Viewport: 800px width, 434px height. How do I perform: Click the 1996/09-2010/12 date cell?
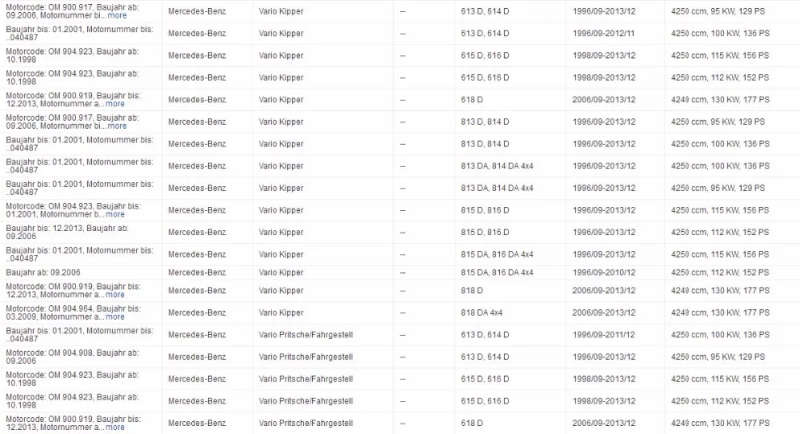coord(604,272)
